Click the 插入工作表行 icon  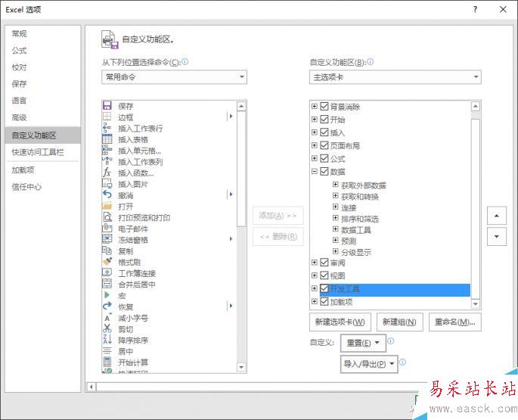pos(107,128)
